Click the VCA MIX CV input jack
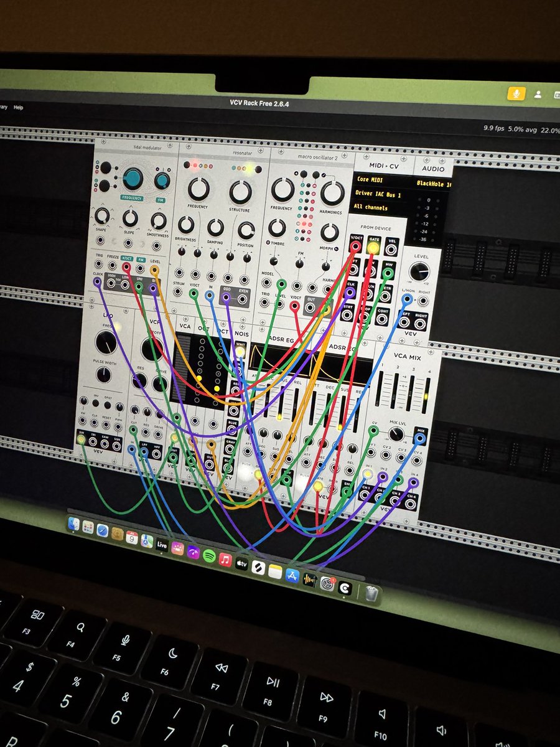 [x=374, y=429]
